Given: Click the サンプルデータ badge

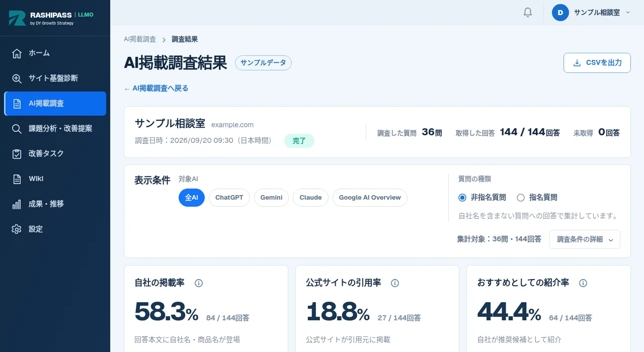Looking at the screenshot, I should click(263, 63).
